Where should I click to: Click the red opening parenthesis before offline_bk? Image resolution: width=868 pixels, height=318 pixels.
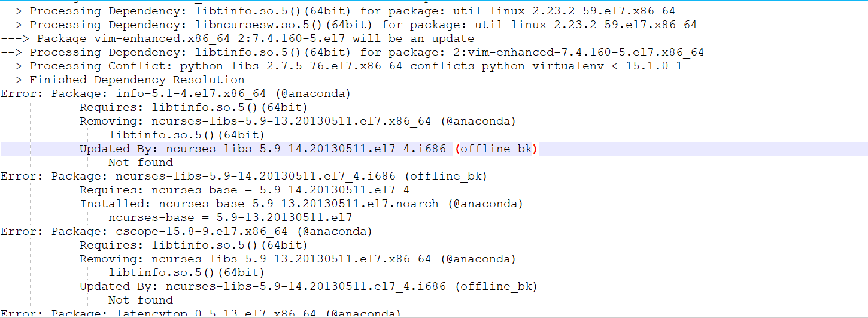[457, 149]
